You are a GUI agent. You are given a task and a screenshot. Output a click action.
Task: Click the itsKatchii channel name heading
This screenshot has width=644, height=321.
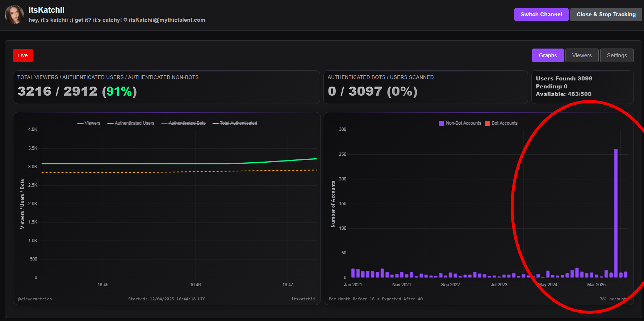[46, 10]
